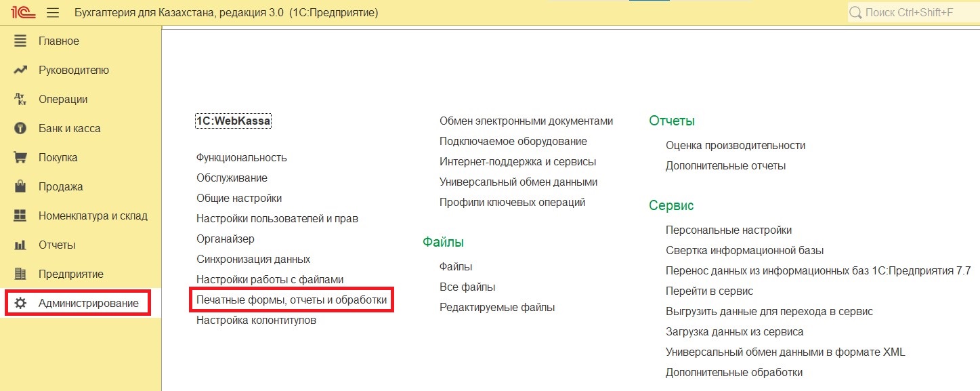
Task: Open Настройка колонтитулов
Action: [256, 320]
